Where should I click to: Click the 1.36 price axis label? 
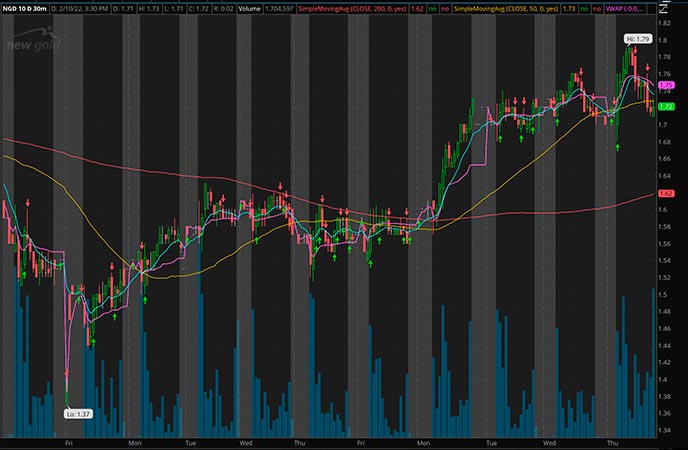[664, 414]
